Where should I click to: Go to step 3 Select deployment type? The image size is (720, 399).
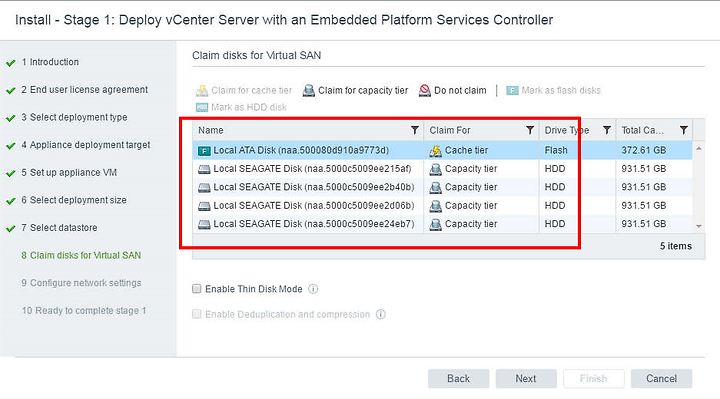[74, 117]
